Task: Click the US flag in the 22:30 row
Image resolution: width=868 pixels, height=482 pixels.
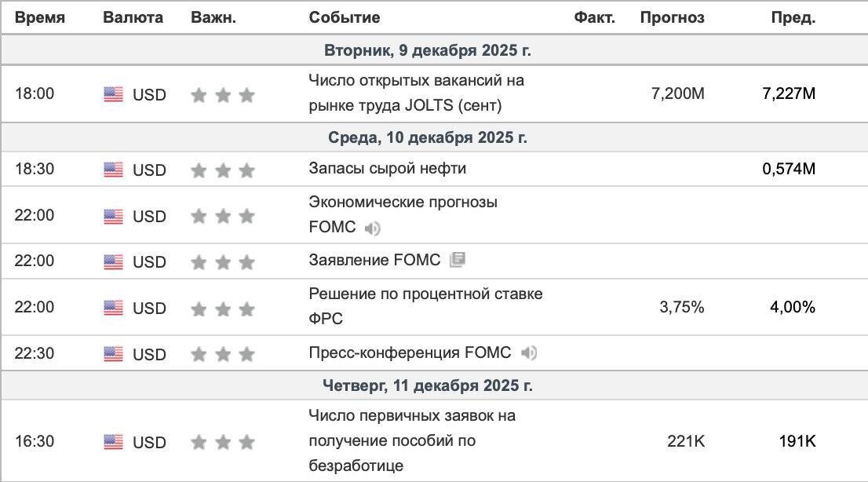Action: click(114, 353)
